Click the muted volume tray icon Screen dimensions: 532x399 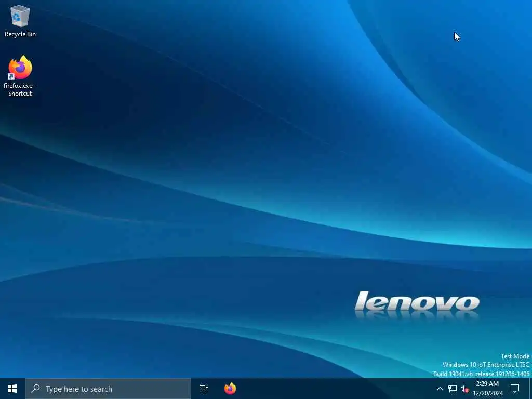(464, 389)
